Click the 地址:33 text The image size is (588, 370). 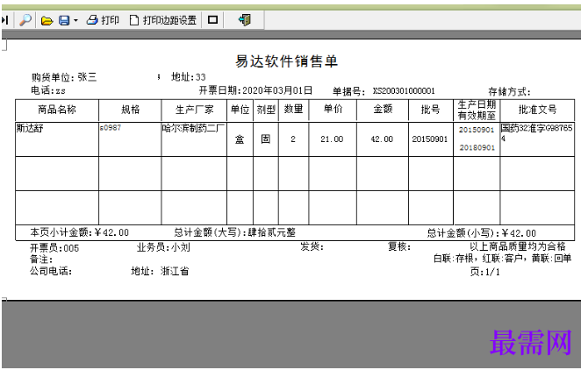(189, 77)
